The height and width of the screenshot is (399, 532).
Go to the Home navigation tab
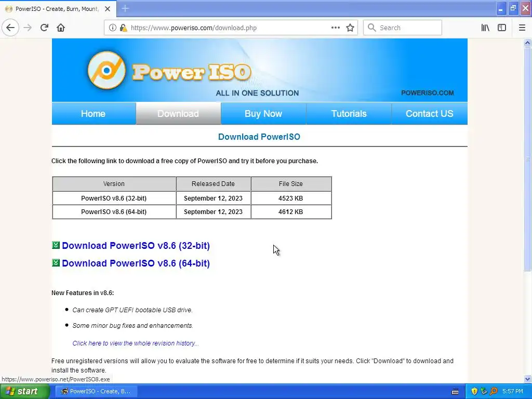[x=94, y=114]
